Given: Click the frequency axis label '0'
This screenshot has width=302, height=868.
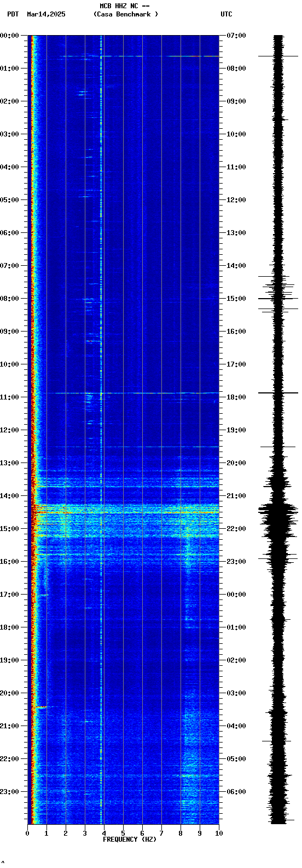Looking at the screenshot, I should click(x=27, y=833).
